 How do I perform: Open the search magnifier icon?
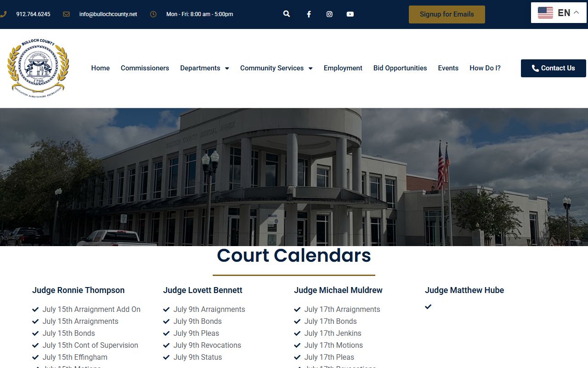pos(287,14)
